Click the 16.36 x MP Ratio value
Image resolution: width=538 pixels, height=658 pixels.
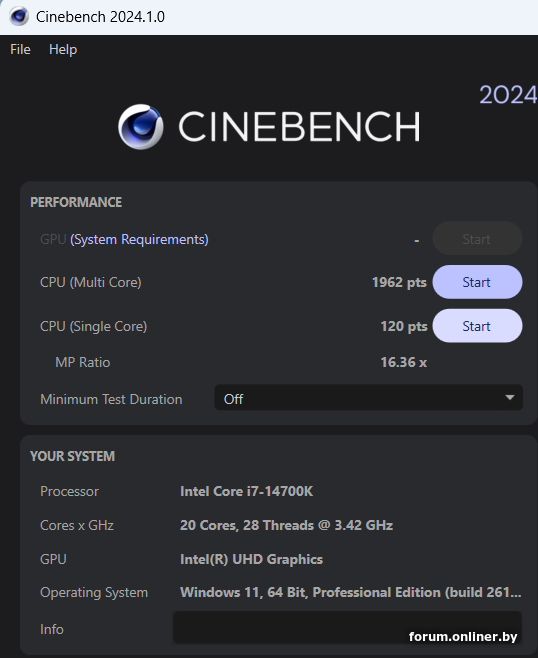click(404, 362)
